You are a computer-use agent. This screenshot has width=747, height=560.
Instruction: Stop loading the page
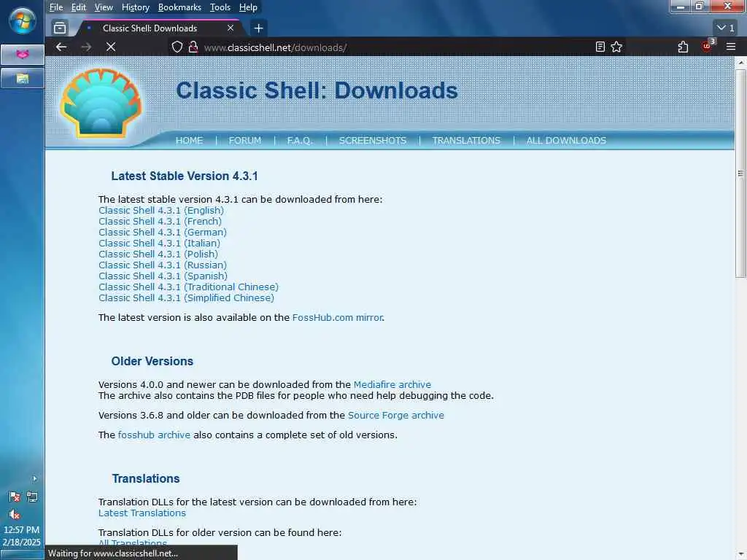click(x=111, y=47)
